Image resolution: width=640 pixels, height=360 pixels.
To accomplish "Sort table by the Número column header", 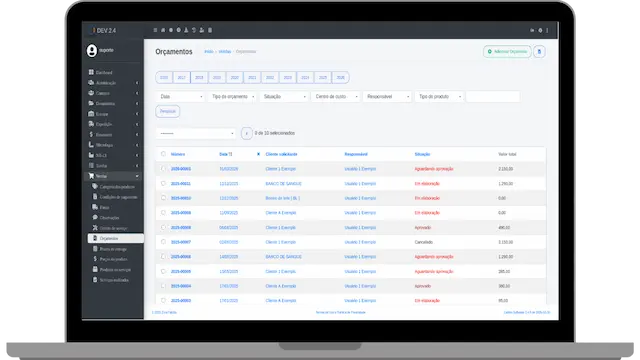I will pyautogui.click(x=178, y=154).
